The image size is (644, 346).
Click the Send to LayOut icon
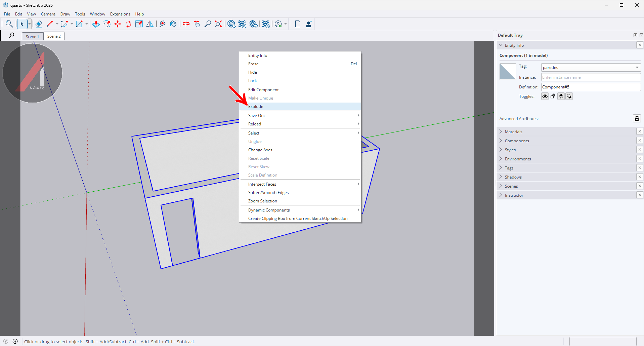(x=254, y=24)
